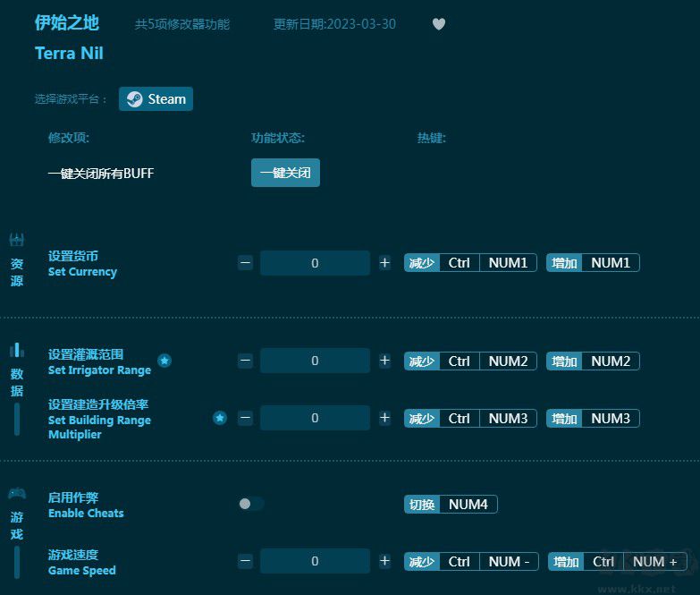Click the resources category icon

(17, 240)
